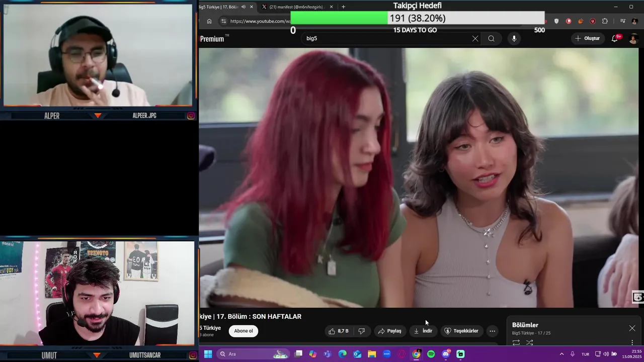Open Spotify from the taskbar
The height and width of the screenshot is (362, 644).
(431, 354)
